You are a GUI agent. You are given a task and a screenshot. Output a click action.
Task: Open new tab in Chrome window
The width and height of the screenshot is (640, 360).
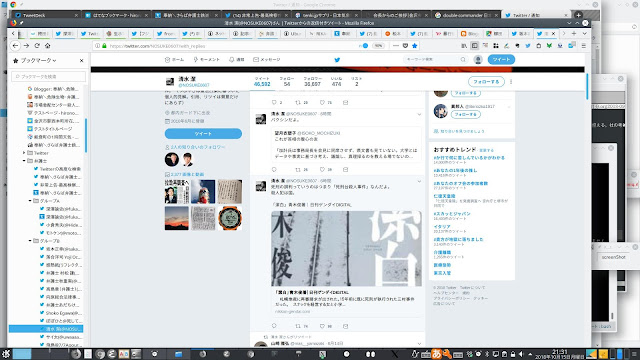click(x=578, y=15)
